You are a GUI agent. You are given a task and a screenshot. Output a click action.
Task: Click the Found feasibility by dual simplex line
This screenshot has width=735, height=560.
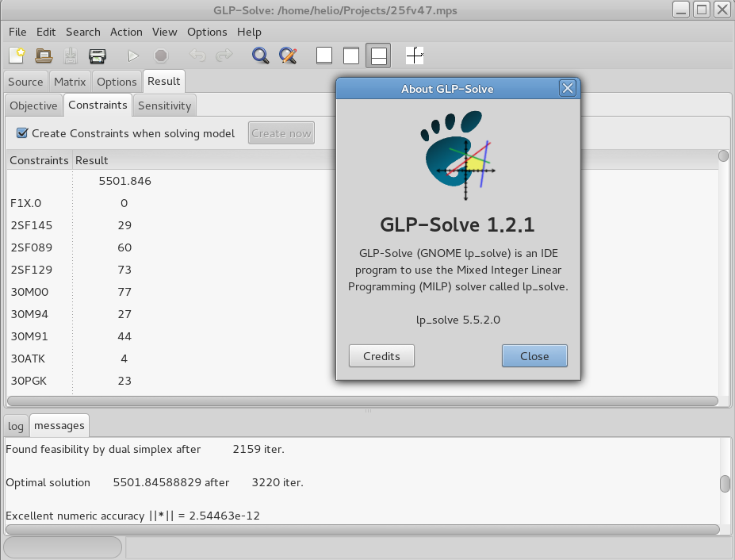pos(145,449)
